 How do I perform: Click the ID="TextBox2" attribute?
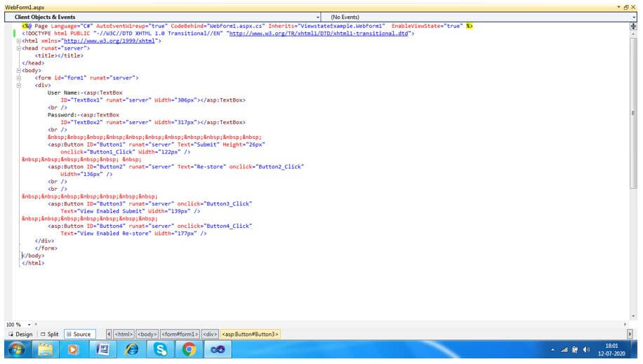(82, 122)
